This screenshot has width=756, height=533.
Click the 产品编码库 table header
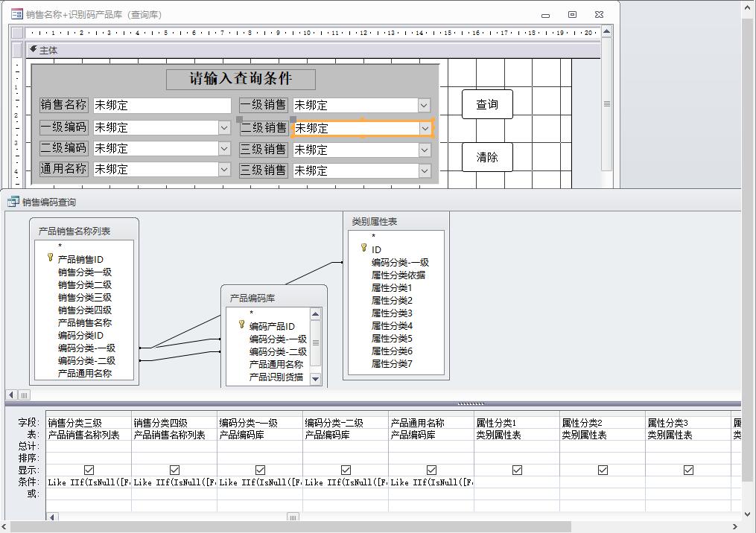tap(274, 299)
